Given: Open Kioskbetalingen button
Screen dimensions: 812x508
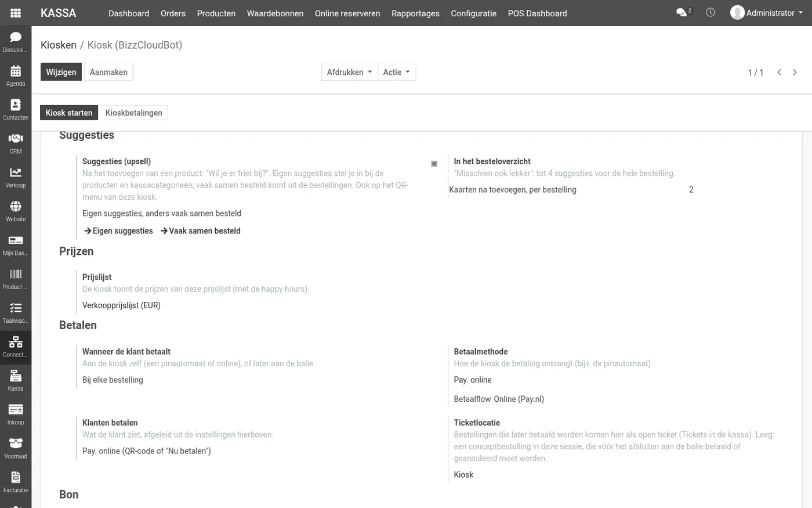Looking at the screenshot, I should [x=134, y=113].
